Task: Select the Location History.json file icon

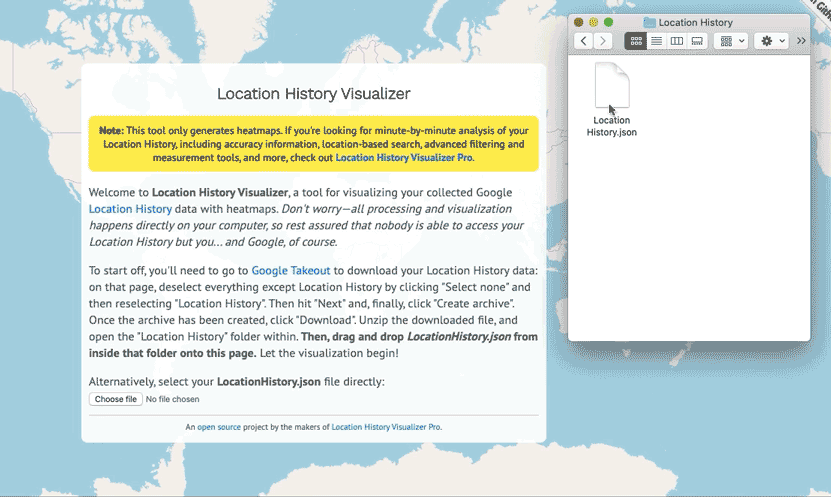Action: 612,85
